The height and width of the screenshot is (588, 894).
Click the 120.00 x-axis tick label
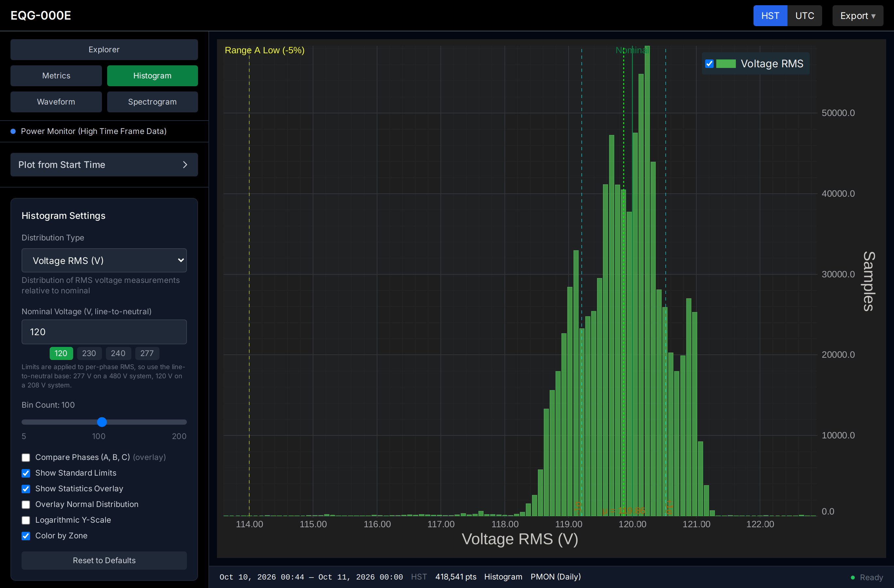point(633,524)
